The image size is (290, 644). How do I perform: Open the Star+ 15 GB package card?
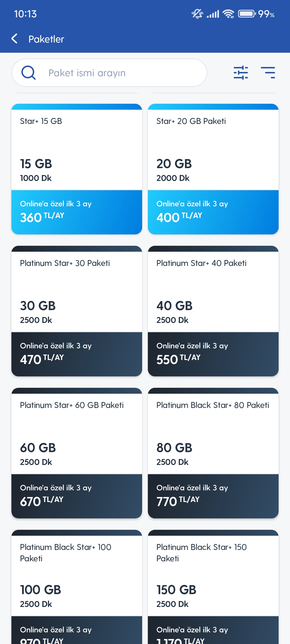(x=77, y=169)
